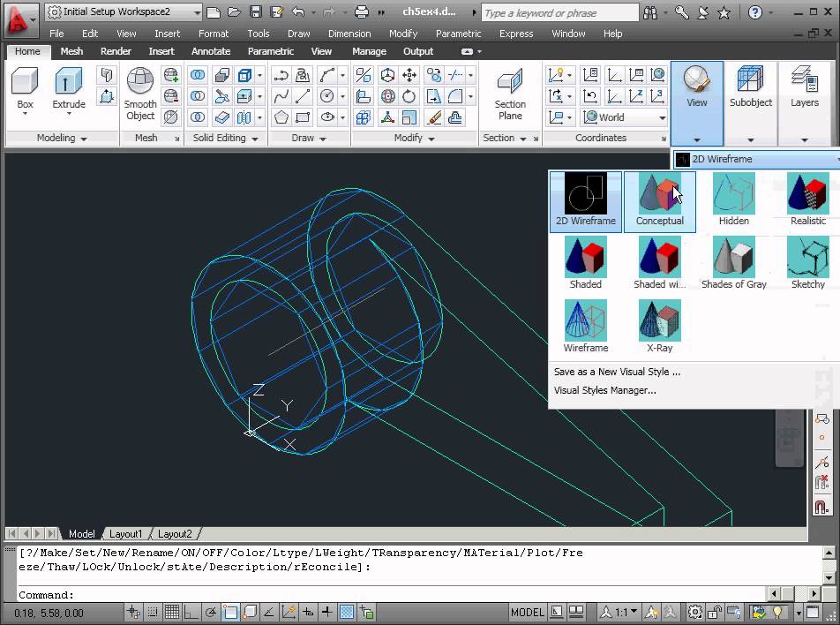Open the Parametric menu in menu bar
Image resolution: width=840 pixels, height=625 pixels.
[x=459, y=34]
